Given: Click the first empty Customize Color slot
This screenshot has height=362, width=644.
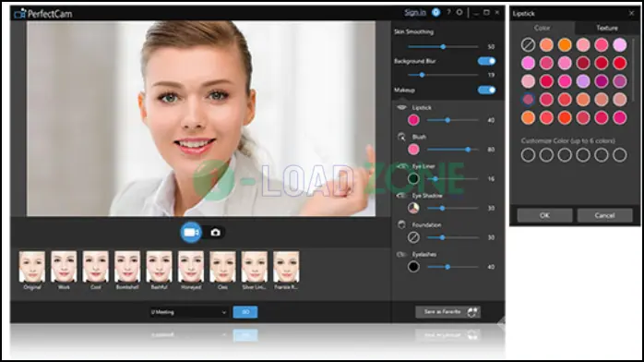Looking at the screenshot, I should pyautogui.click(x=528, y=155).
